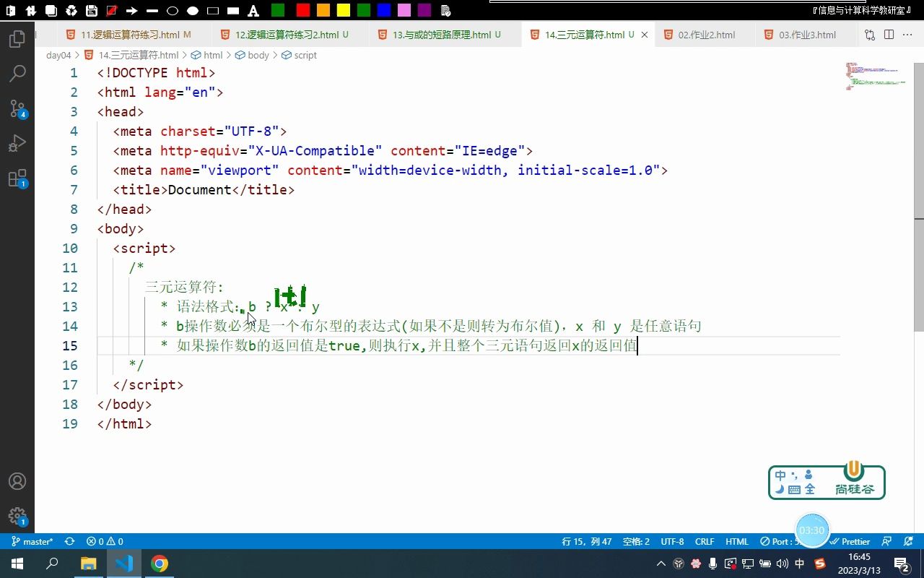Click the synchronize changes status icon
Viewport: 924px width, 578px height.
[x=70, y=541]
